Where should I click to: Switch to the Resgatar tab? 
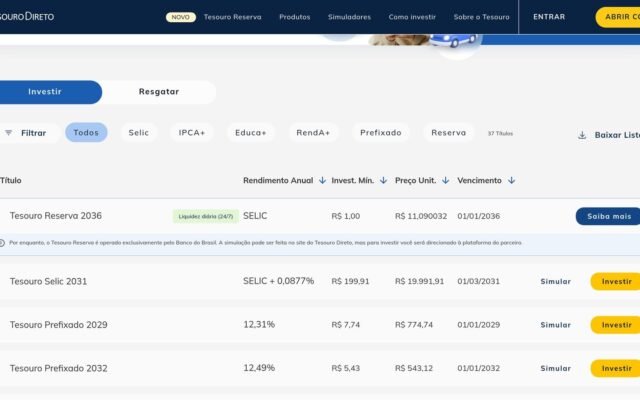coord(159,92)
